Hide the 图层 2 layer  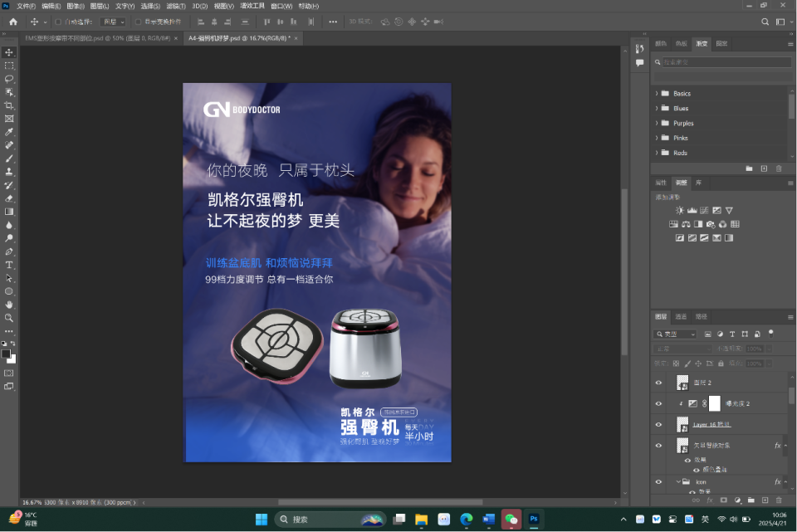point(658,383)
